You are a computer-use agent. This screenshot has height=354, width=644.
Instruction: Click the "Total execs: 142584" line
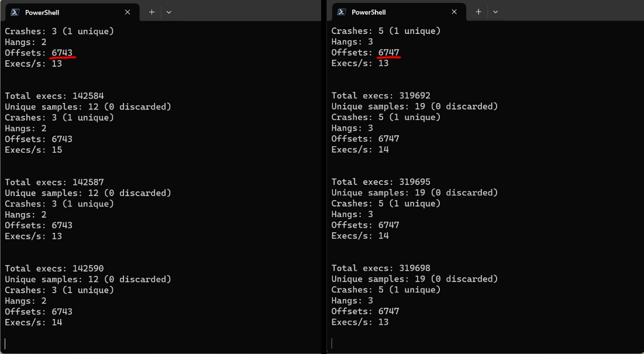click(54, 96)
